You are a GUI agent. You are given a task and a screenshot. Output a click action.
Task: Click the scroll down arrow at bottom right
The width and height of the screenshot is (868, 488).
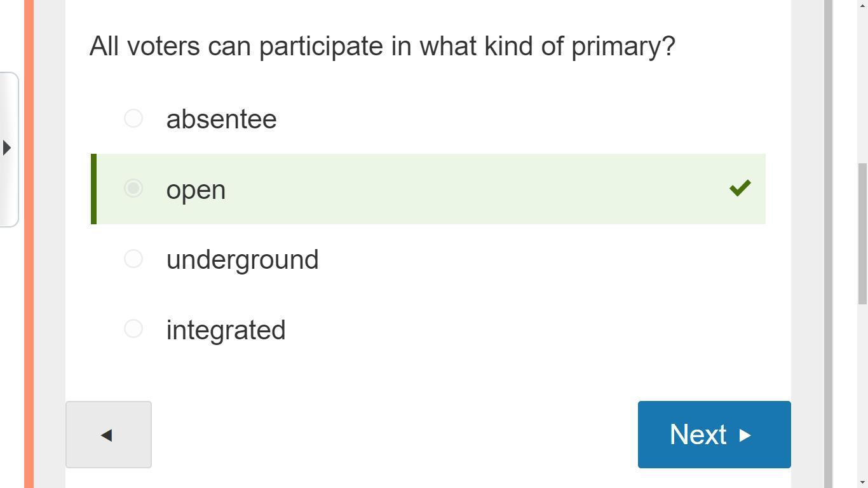pos(862,482)
